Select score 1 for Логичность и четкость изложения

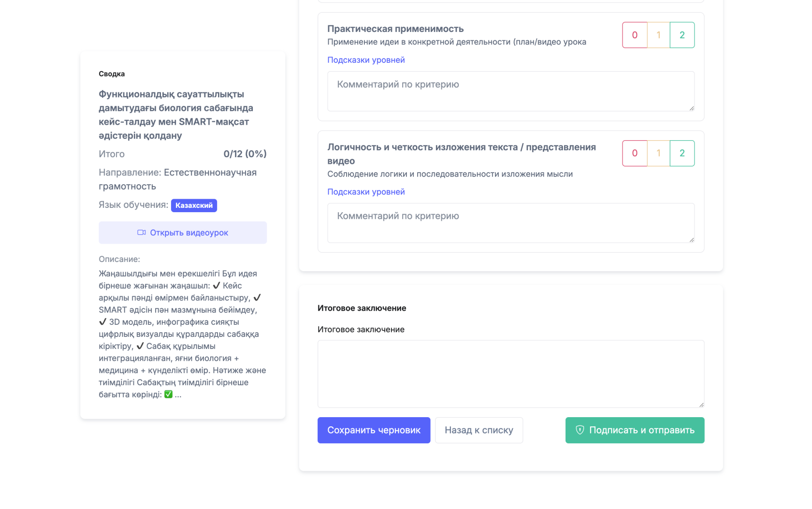pyautogui.click(x=658, y=153)
